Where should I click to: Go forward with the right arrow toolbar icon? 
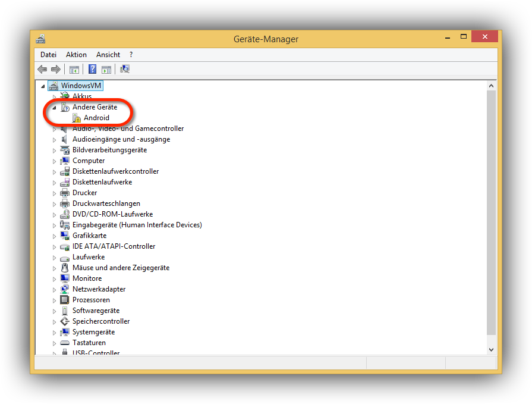pyautogui.click(x=56, y=69)
